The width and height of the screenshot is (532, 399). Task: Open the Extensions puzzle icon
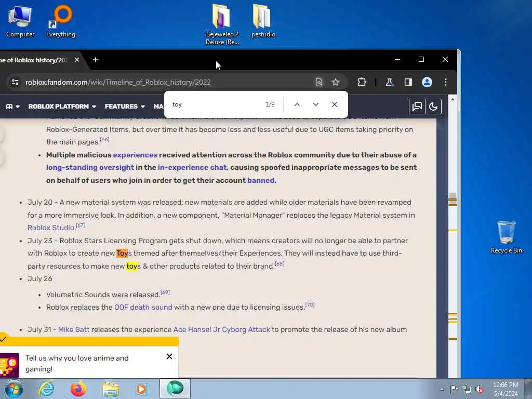click(362, 82)
